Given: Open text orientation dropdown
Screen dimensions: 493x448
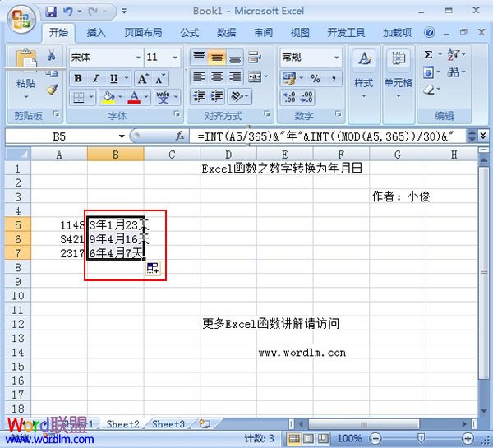Looking at the screenshot, I should [x=240, y=96].
